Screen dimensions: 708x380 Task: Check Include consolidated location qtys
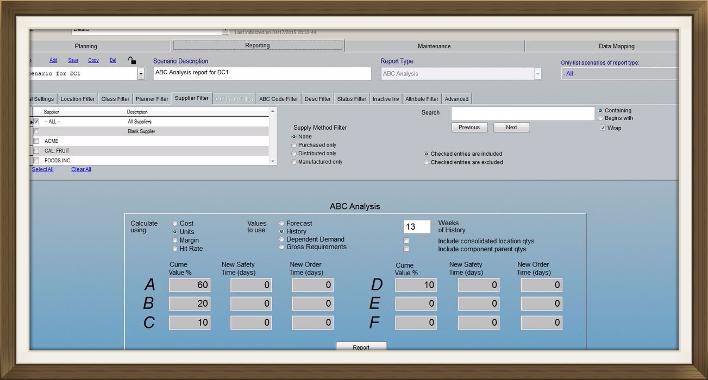coord(406,241)
